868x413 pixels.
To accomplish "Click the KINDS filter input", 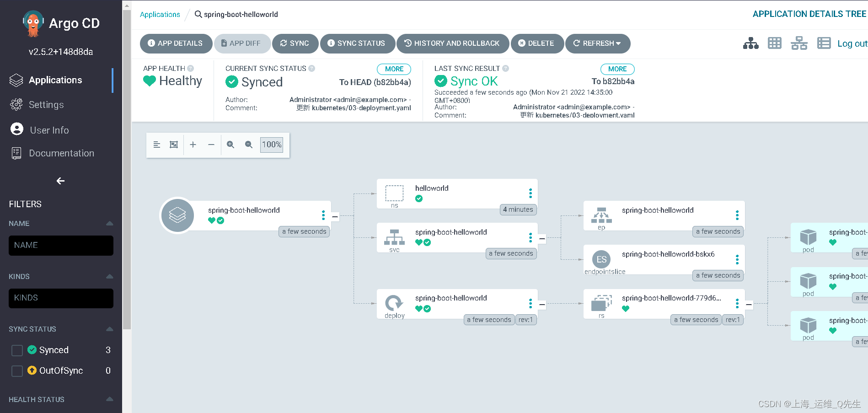I will [x=61, y=298].
